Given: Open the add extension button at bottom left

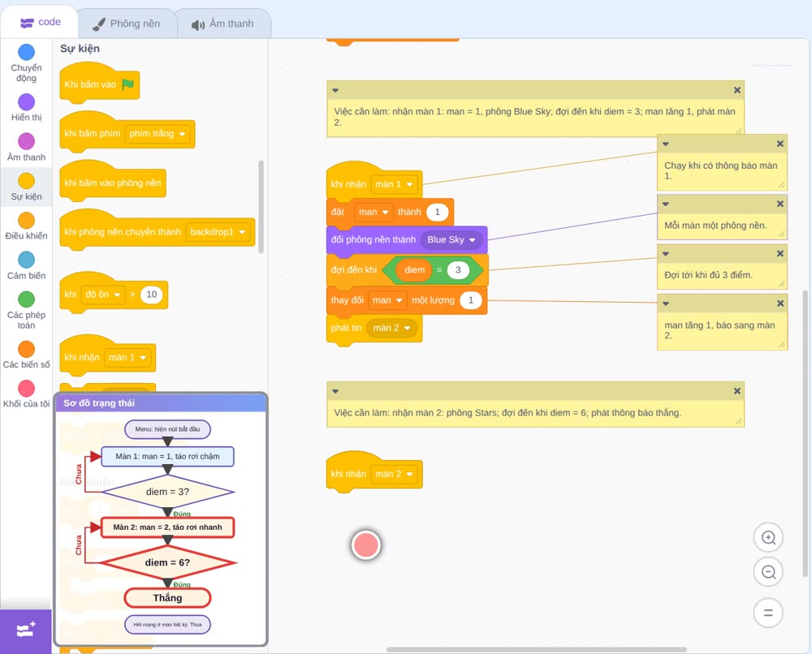Looking at the screenshot, I should coord(26,630).
